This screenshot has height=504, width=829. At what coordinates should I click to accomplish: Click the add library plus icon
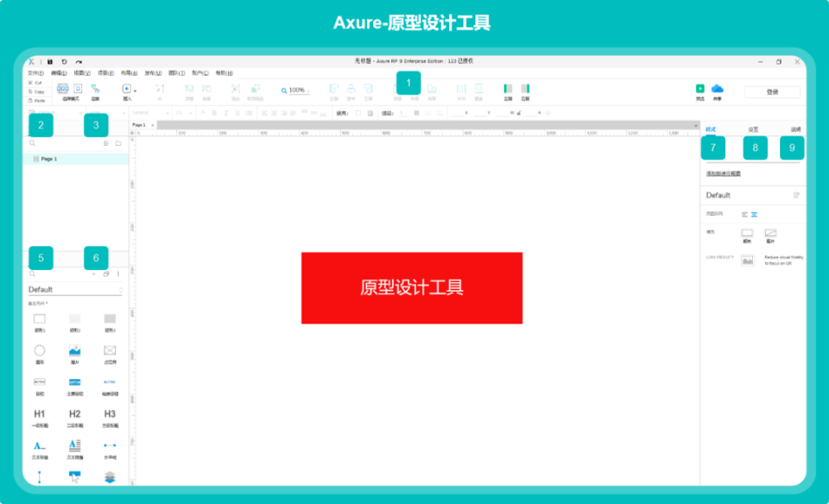[x=93, y=274]
